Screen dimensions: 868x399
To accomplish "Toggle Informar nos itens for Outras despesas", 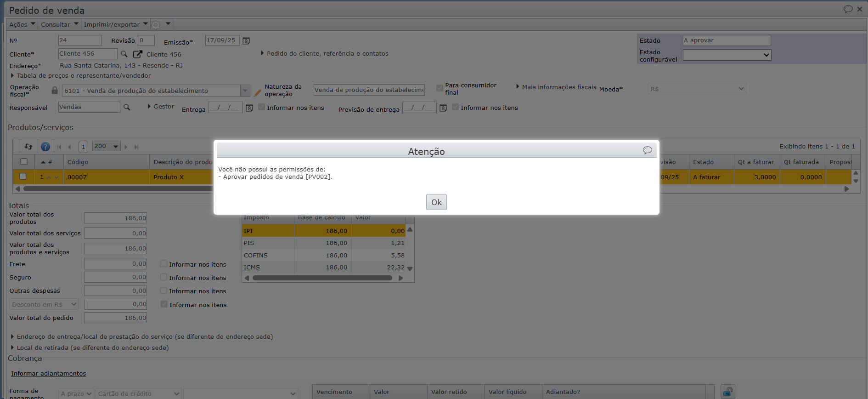I will coord(163,291).
